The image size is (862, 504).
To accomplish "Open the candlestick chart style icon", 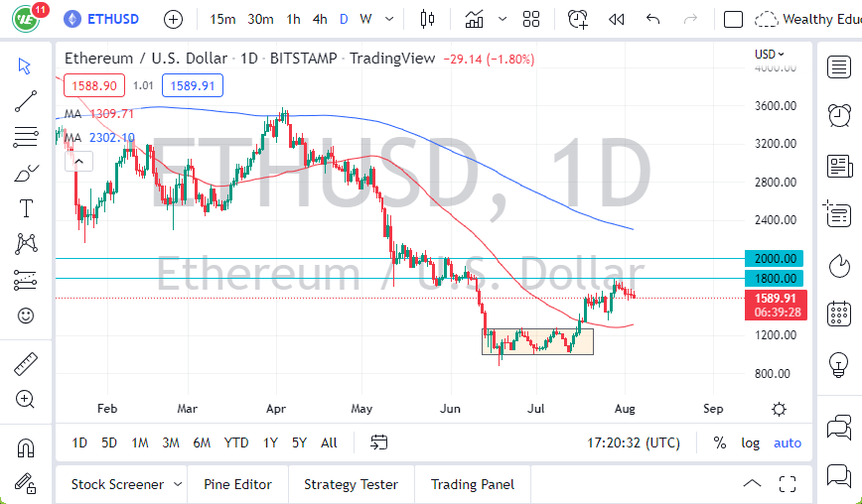I will pos(428,19).
